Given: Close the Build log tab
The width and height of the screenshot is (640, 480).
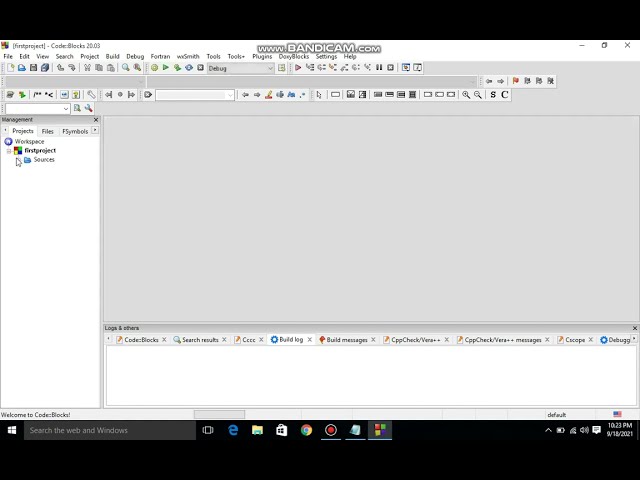Looking at the screenshot, I should [310, 340].
